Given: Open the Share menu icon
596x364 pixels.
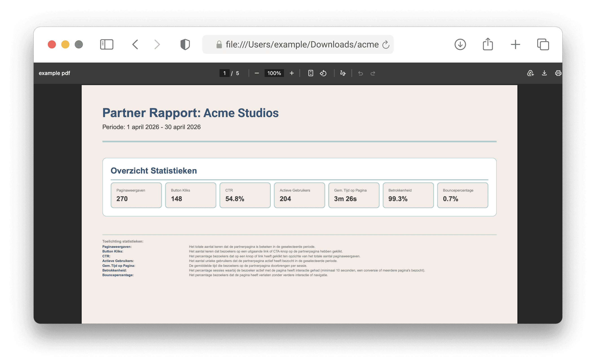Looking at the screenshot, I should tap(488, 44).
